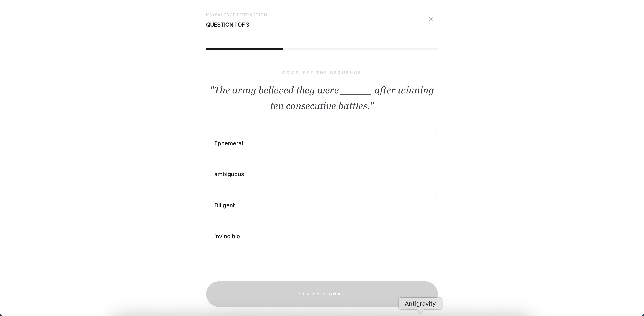644x316 pixels.
Task: Click the unfilled part of progress bar
Action: coord(360,49)
